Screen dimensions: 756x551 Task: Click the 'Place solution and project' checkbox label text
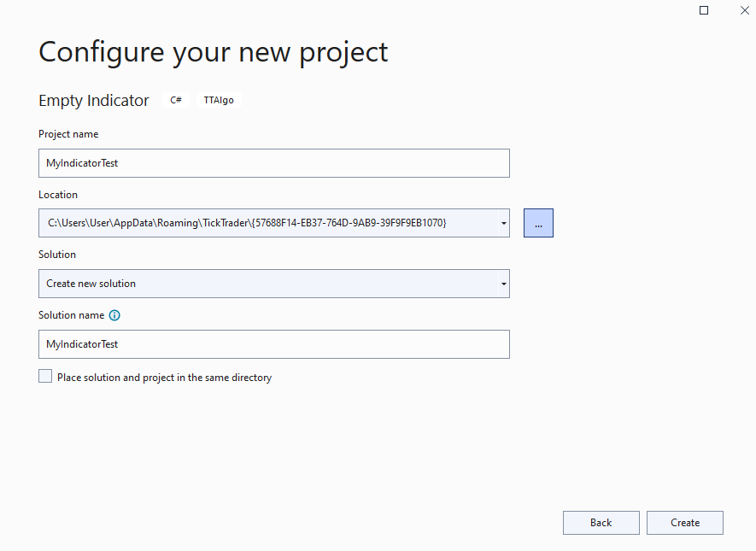(164, 378)
